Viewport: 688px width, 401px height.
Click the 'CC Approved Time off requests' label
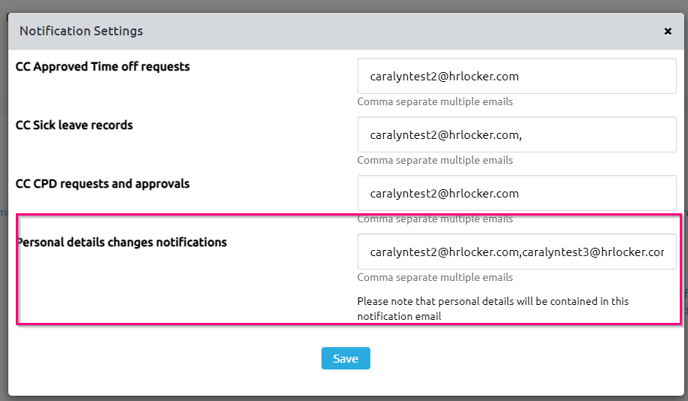103,67
